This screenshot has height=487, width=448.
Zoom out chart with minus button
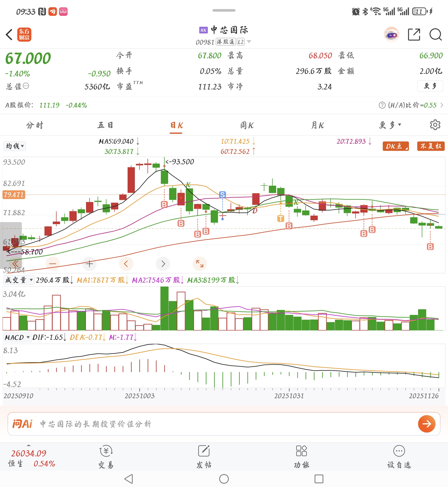pyautogui.click(x=53, y=263)
